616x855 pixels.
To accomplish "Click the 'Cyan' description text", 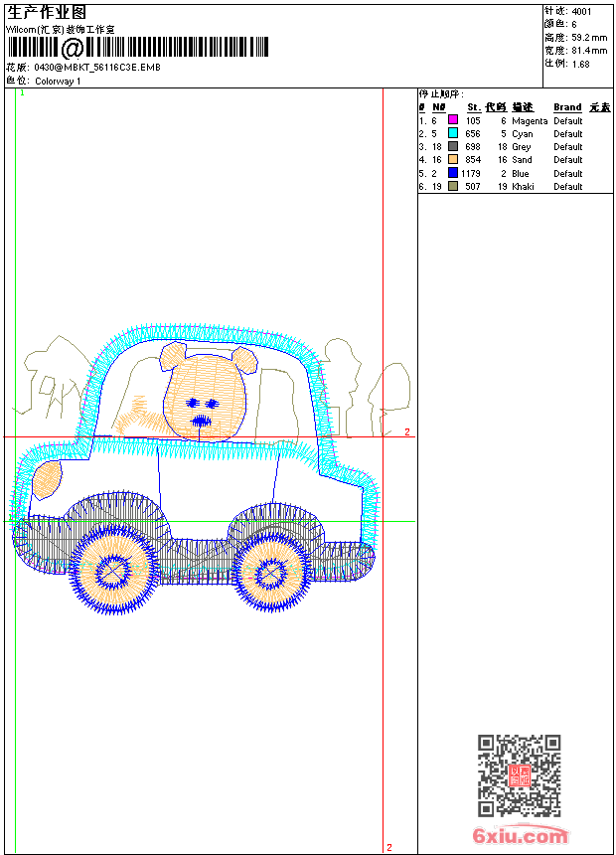I will [523, 134].
